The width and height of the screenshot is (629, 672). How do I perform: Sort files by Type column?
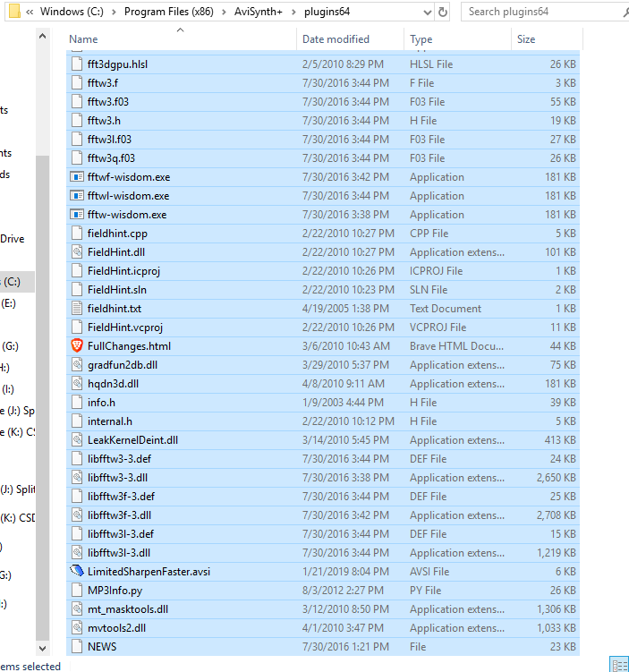pyautogui.click(x=421, y=39)
